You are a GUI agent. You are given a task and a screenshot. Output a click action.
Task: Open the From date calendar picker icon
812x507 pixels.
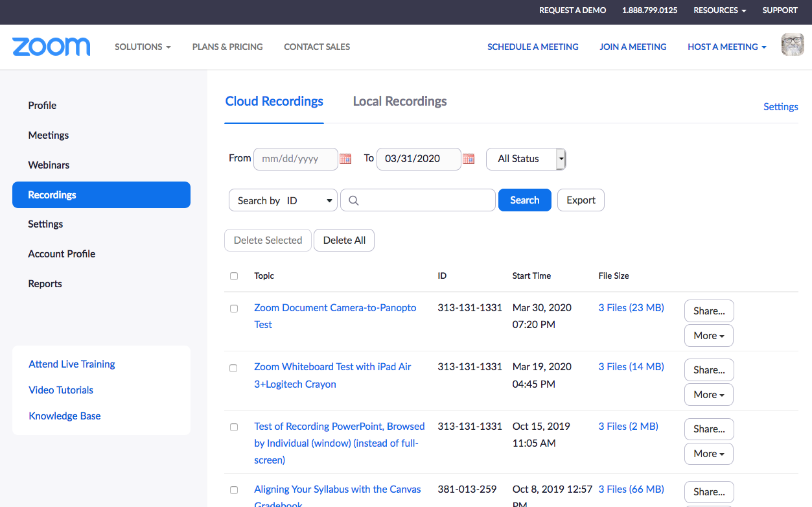click(x=345, y=159)
